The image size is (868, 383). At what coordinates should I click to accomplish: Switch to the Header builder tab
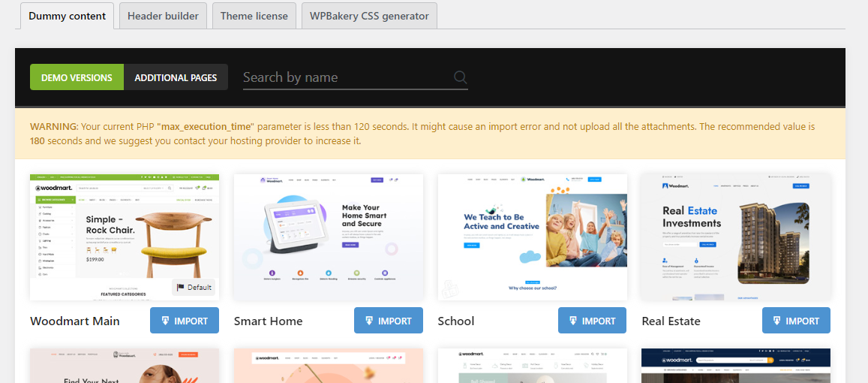point(163,16)
